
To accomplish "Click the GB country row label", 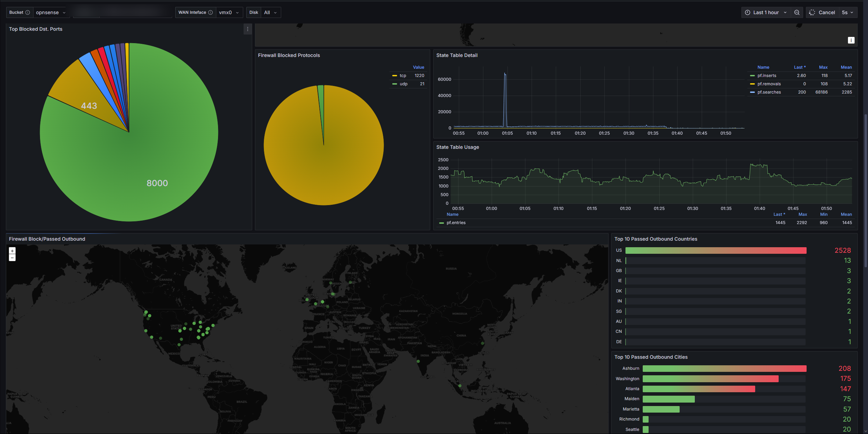I will click(619, 271).
